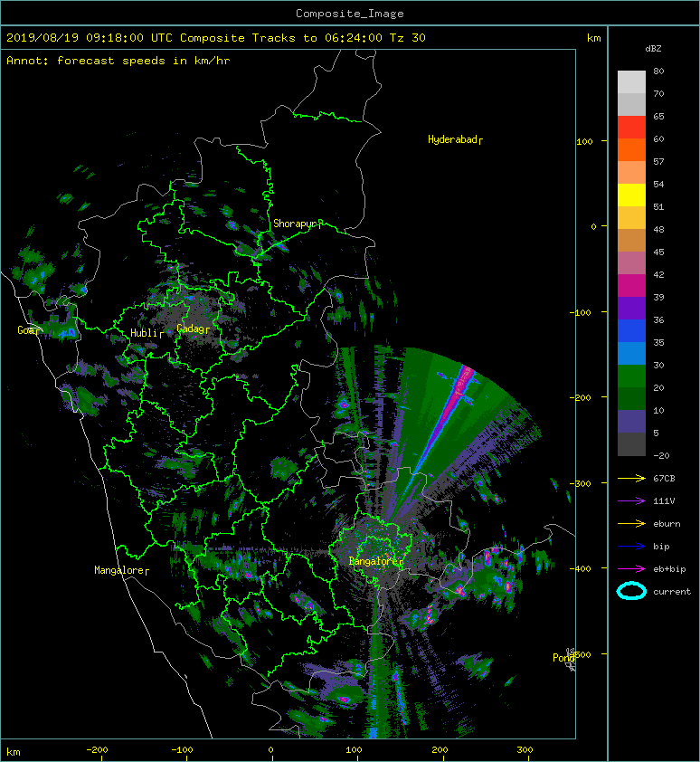Click the light gray 80 dBZ swatch
Screen dimensions: 700x762
click(631, 82)
